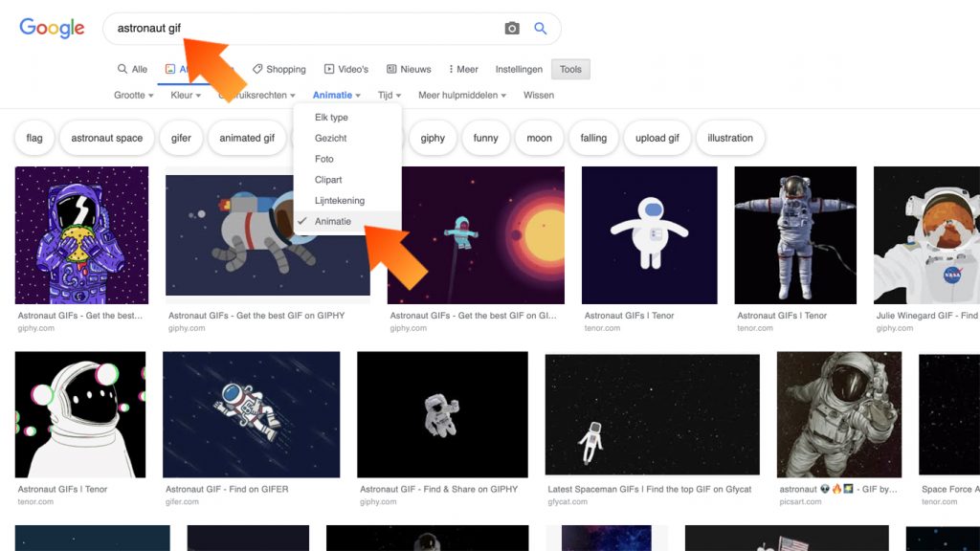
Task: Choose Clipart image type
Action: tap(347, 180)
